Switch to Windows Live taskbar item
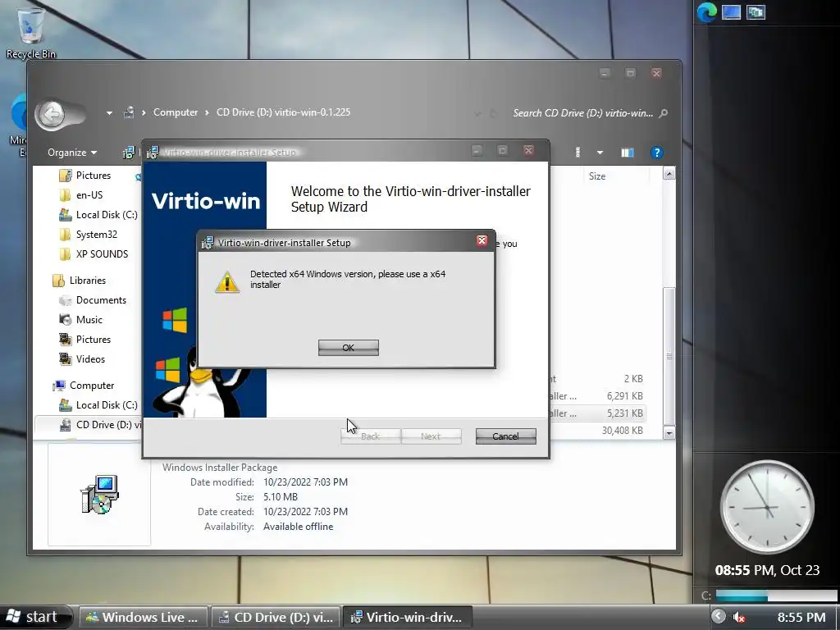The image size is (840, 630). click(143, 617)
